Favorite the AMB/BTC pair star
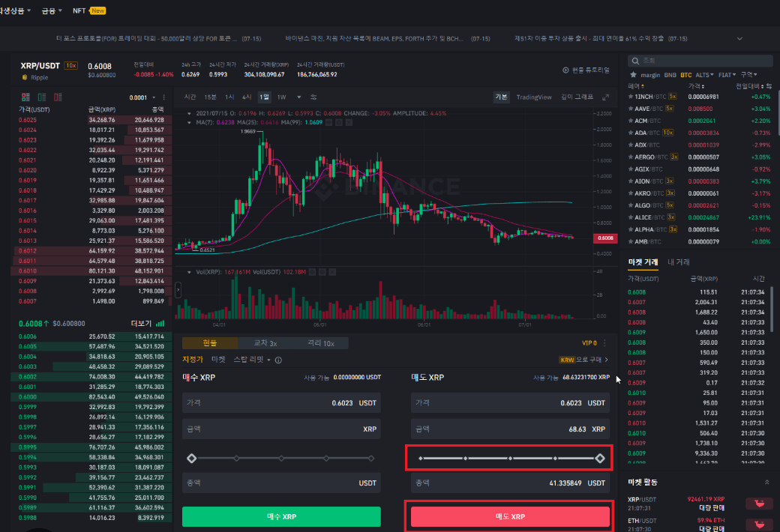Screen dimensions: 780x532 click(x=631, y=241)
